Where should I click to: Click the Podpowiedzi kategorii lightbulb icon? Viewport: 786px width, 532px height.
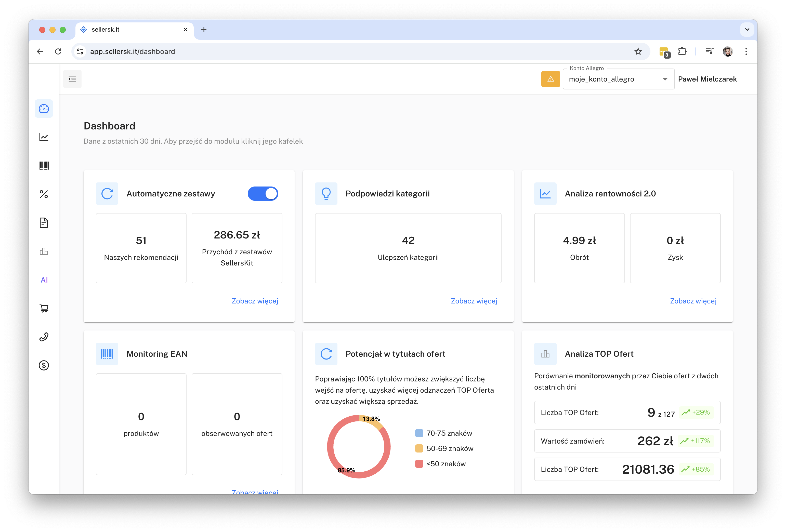point(326,193)
